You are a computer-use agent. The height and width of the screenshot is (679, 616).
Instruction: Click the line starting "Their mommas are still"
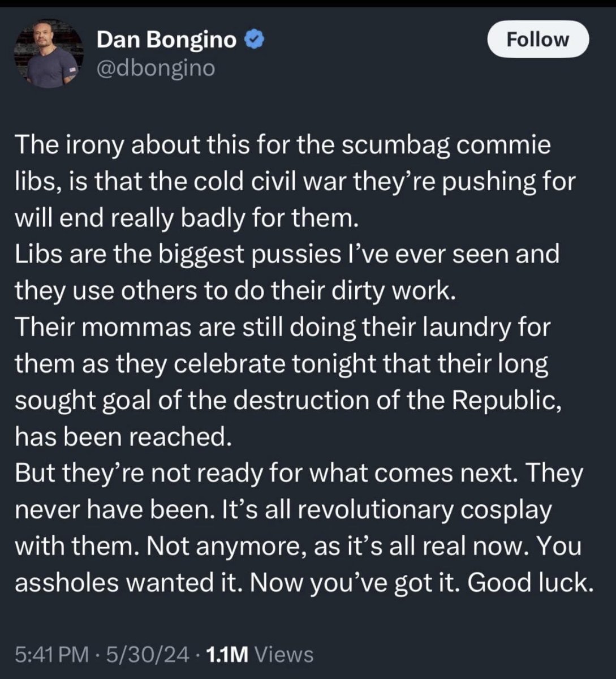[282, 326]
